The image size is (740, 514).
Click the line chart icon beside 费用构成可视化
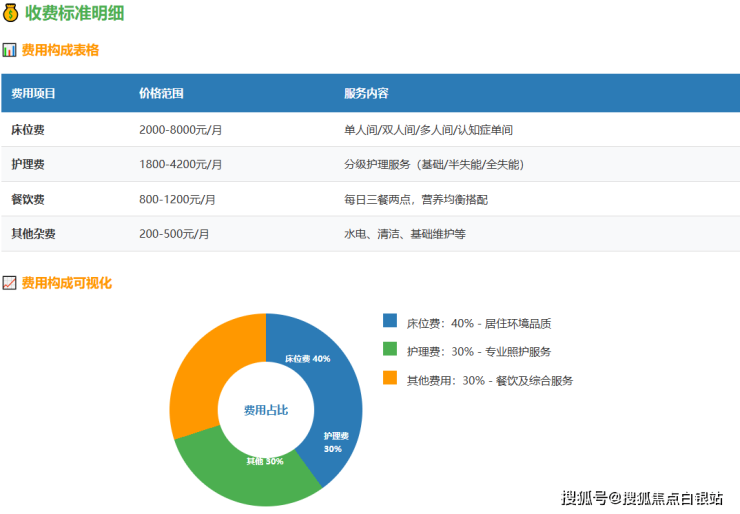(x=9, y=283)
